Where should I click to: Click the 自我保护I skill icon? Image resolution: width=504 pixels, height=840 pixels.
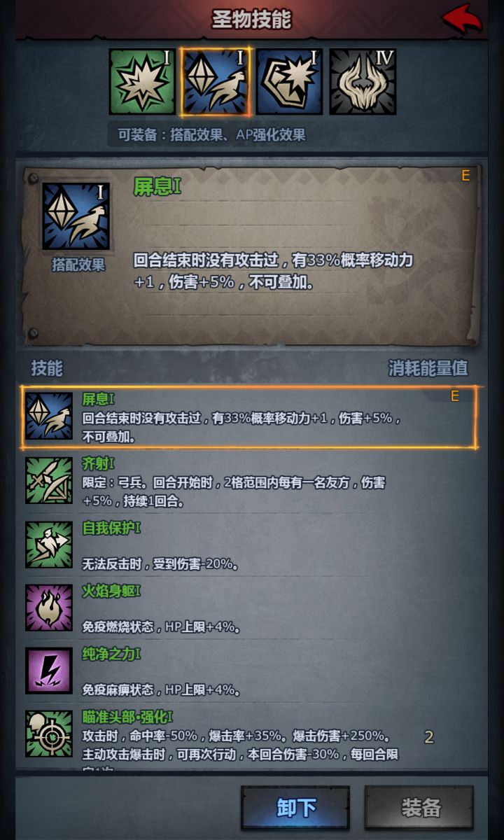[49, 545]
